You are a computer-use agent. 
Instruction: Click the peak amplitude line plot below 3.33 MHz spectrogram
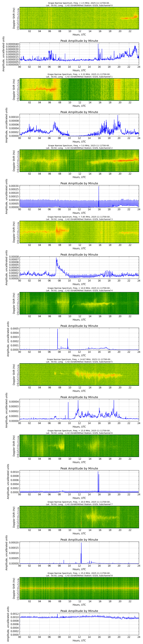point(79,125)
